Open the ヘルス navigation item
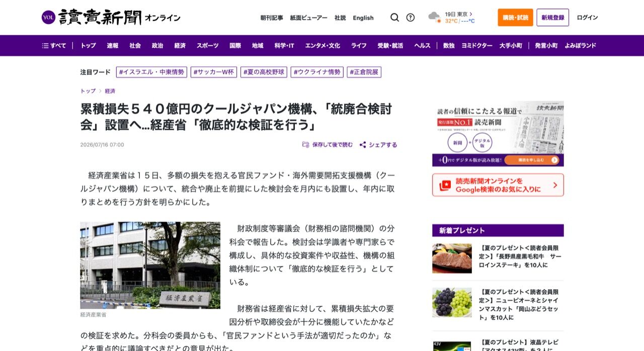The width and height of the screenshot is (644, 351). click(x=422, y=45)
